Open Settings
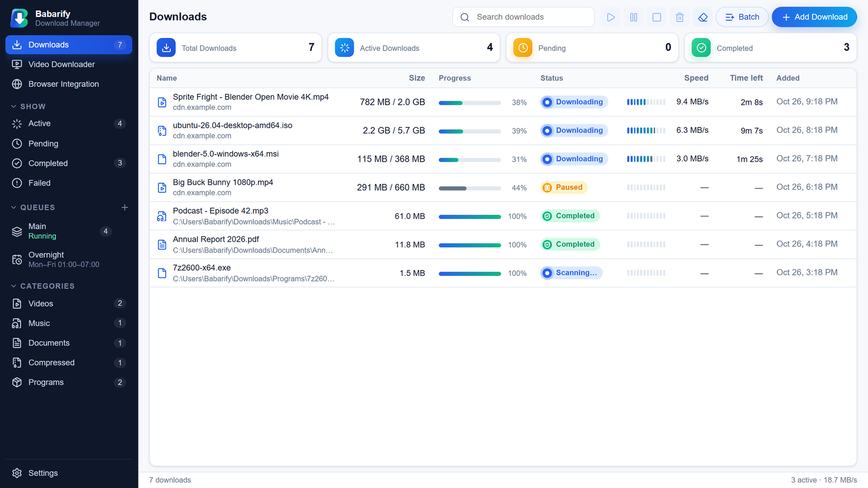 69,473
